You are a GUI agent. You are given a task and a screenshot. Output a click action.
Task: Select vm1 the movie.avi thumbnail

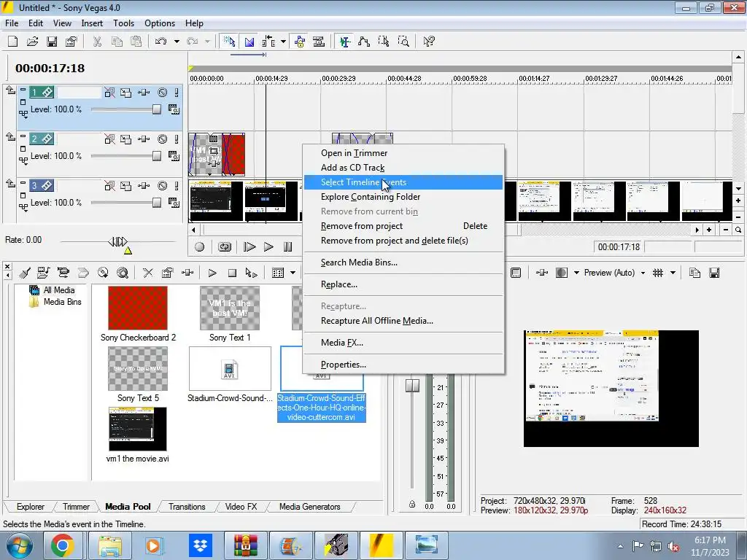[138, 429]
